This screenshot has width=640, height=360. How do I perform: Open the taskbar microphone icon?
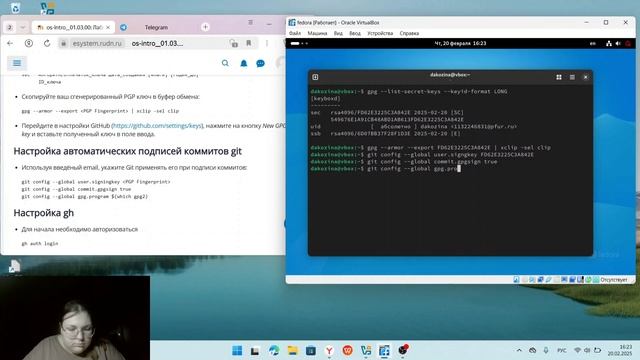546,350
